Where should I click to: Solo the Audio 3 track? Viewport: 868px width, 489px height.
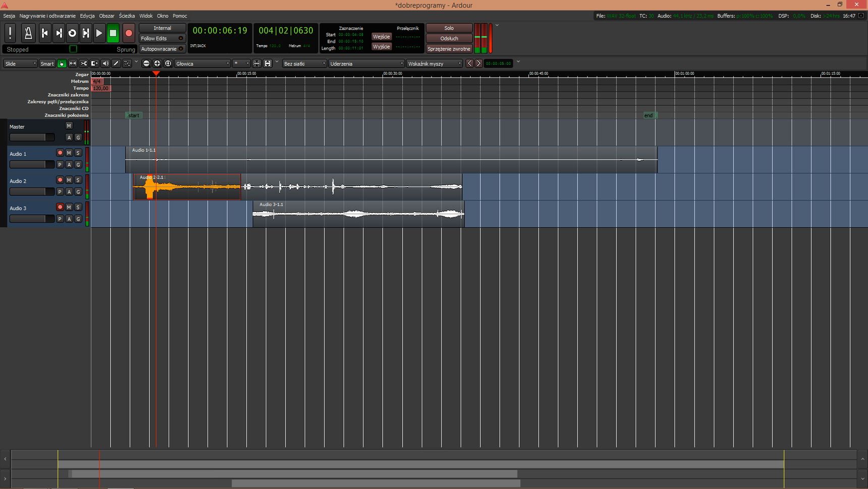(78, 208)
